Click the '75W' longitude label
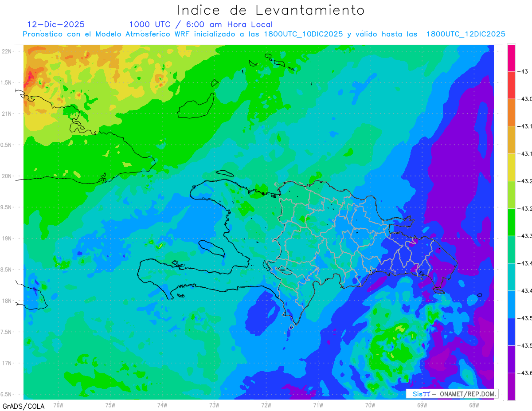Screen dimensions: 532x411 (110, 405)
